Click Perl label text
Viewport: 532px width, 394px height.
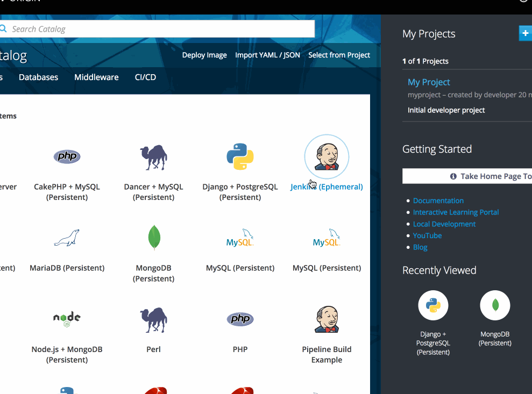click(154, 349)
